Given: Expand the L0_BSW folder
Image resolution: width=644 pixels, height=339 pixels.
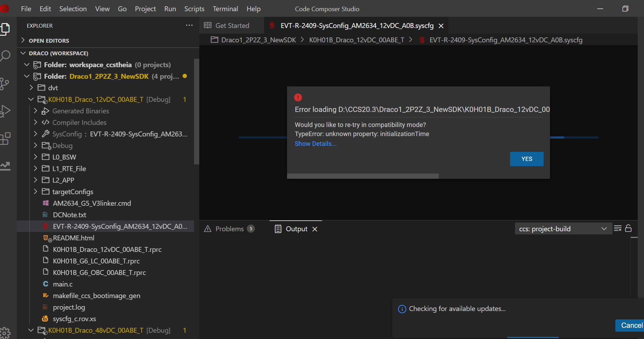Looking at the screenshot, I should 35,157.
